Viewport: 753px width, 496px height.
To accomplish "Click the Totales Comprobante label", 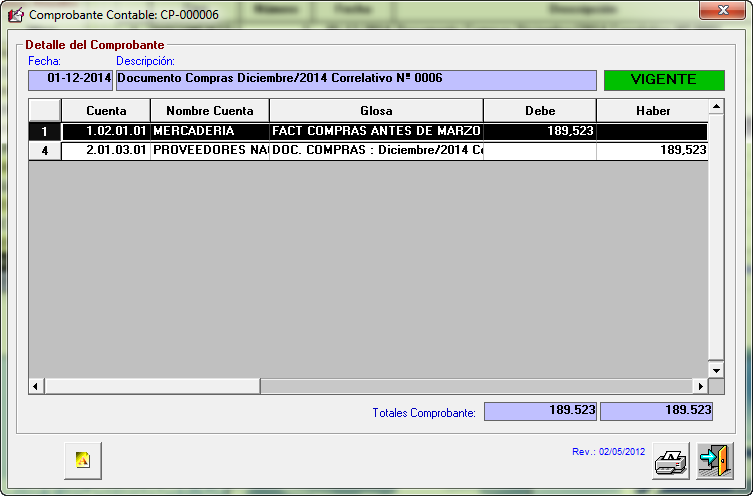I will [x=424, y=413].
